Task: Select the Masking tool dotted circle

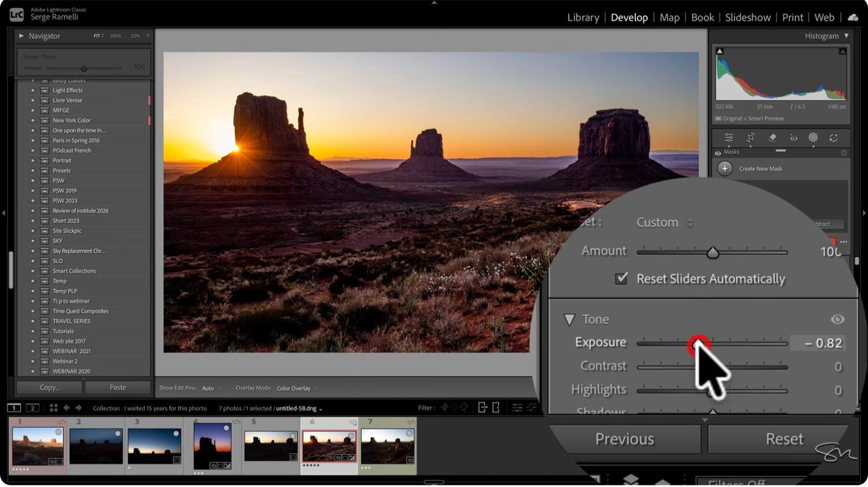Action: coord(813,137)
